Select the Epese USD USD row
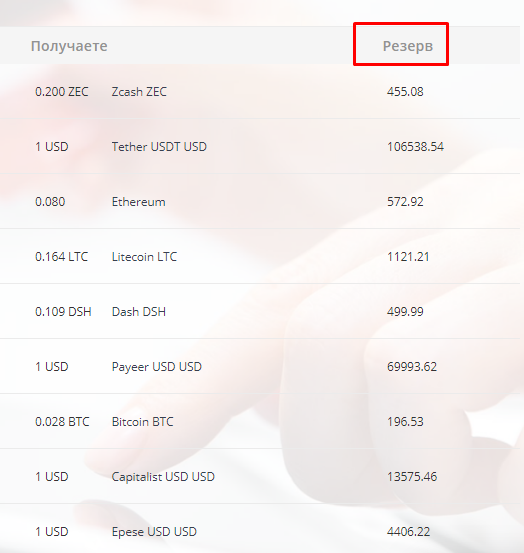 (260, 529)
